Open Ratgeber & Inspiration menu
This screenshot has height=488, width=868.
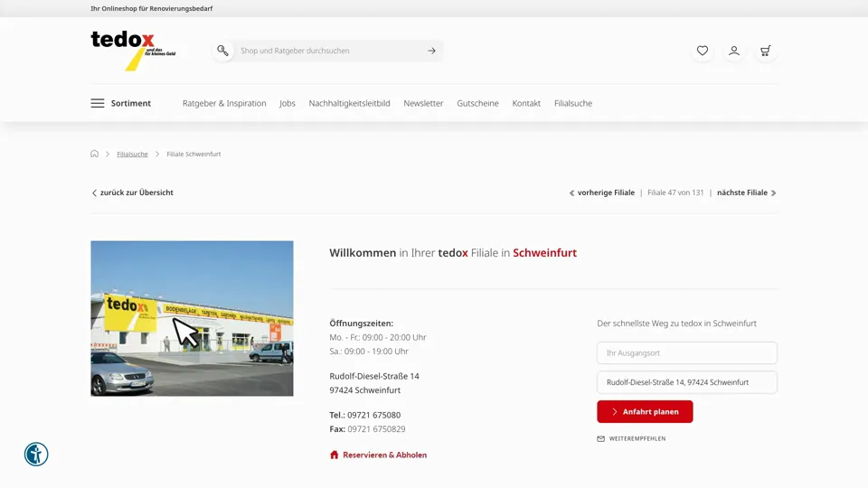tap(224, 103)
